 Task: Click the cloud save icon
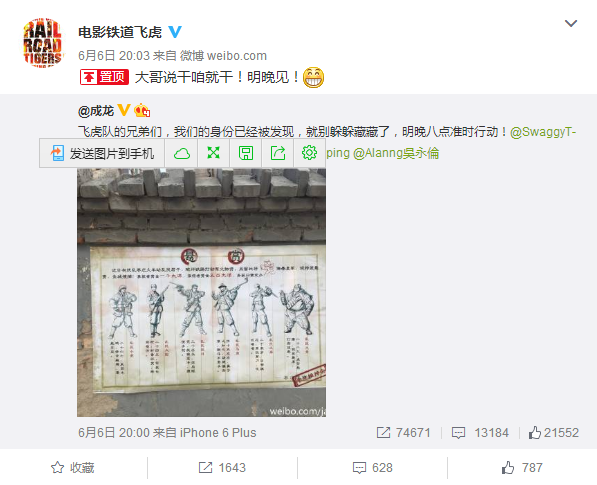pos(182,153)
